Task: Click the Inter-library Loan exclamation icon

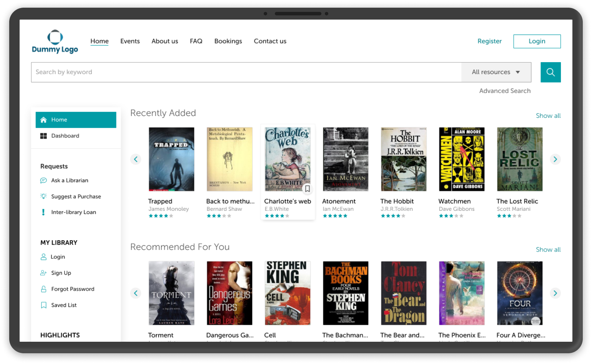Action: coord(43,212)
